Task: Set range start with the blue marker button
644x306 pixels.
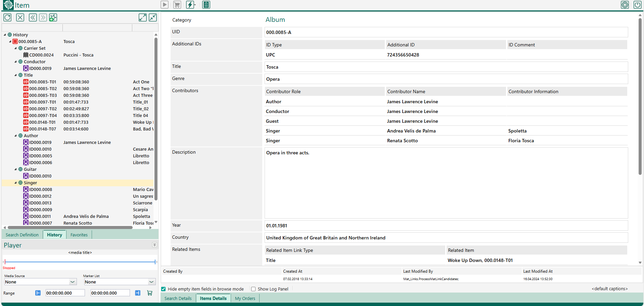Action: coord(38,293)
